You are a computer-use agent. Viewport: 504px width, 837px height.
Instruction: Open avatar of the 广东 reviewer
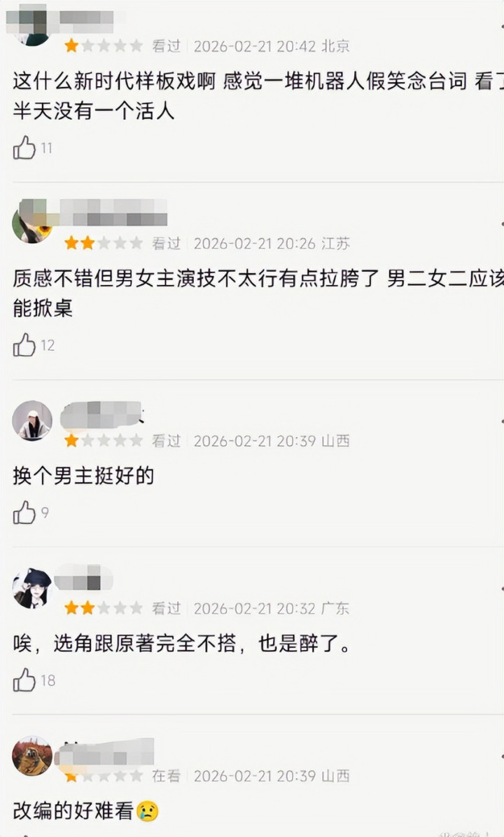coord(32,588)
